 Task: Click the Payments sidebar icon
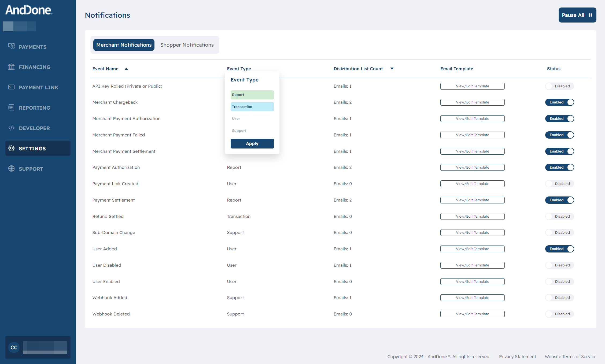point(12,47)
